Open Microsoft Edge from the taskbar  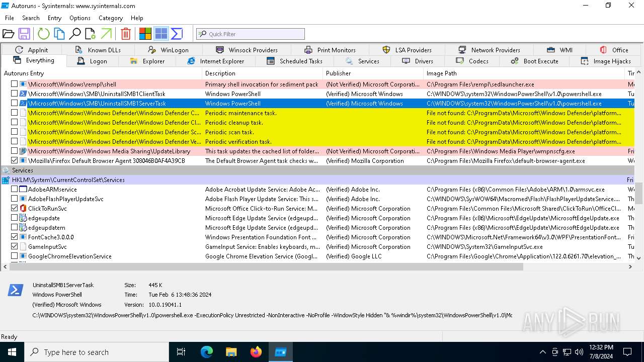(x=207, y=352)
